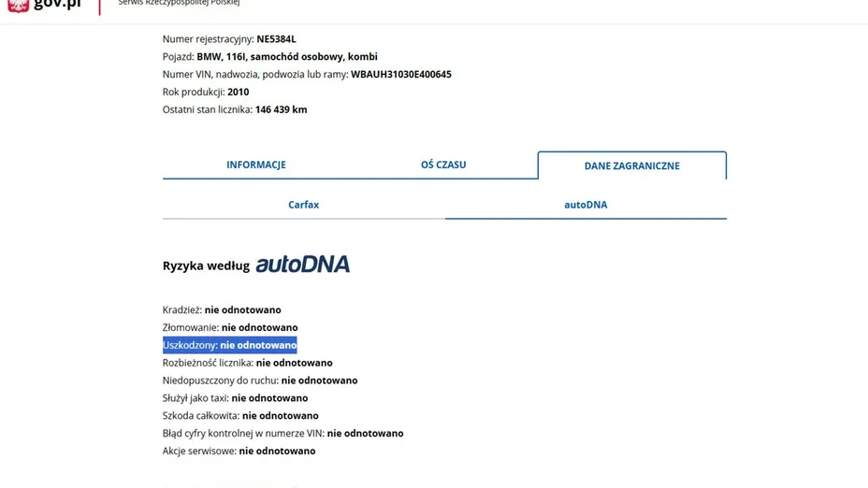Click the BMW 116I vehicle description
Viewport: 868px width, 488px height.
[286, 57]
